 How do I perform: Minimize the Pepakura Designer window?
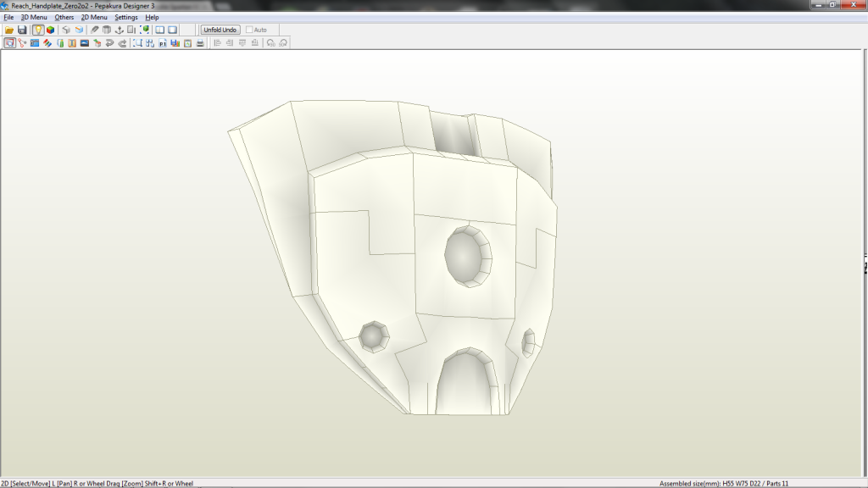tap(818, 5)
